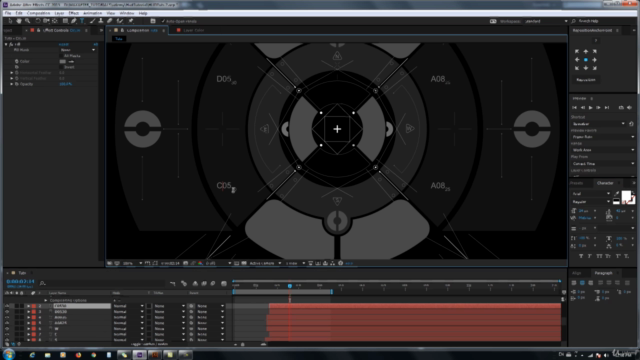This screenshot has width=640, height=360.
Task: Open the Work Area range dropdown
Action: 603,150
